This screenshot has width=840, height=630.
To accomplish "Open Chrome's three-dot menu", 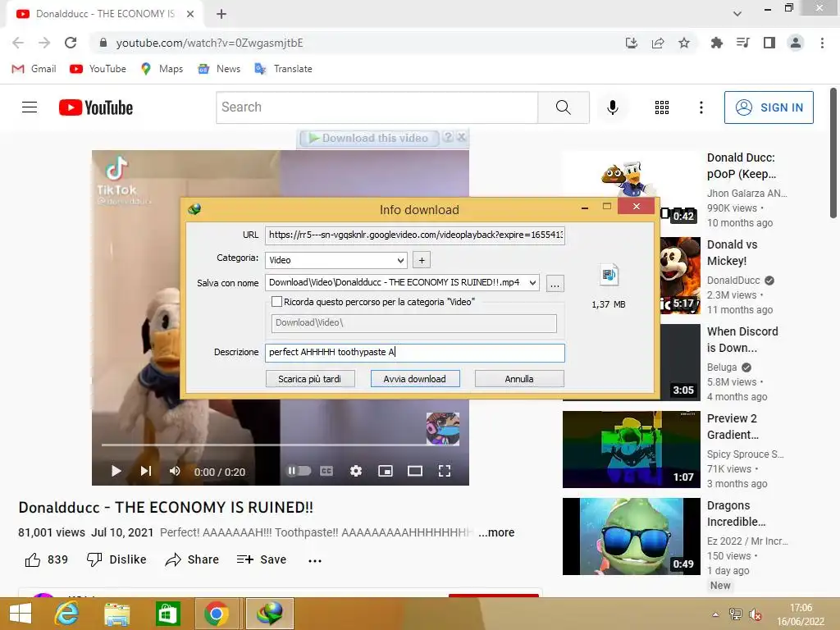I will (822, 43).
